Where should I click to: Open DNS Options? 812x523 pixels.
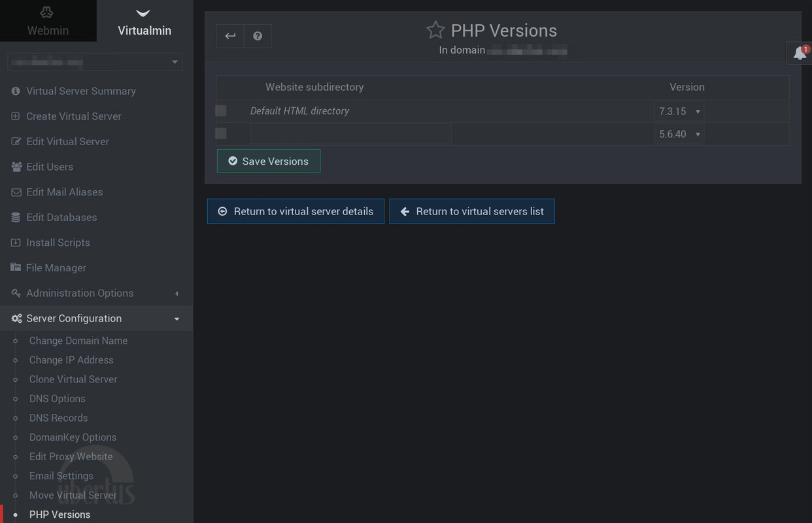tap(57, 399)
